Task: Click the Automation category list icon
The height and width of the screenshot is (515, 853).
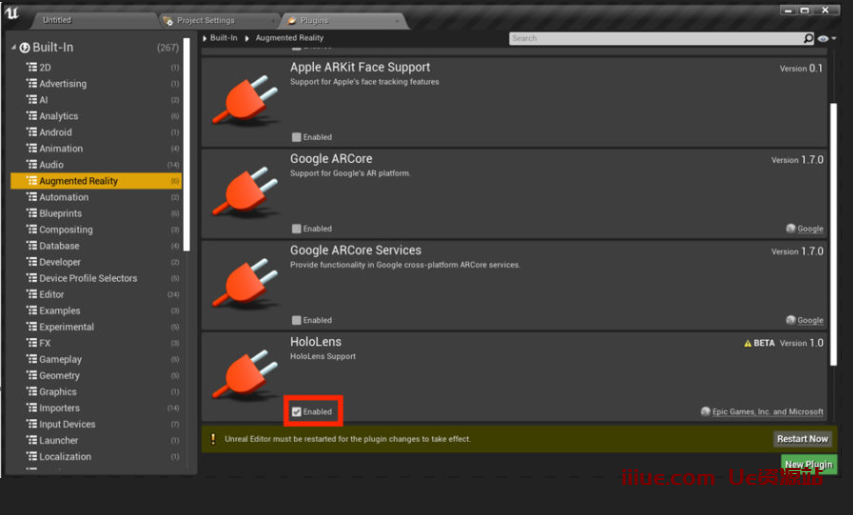Action: (32, 197)
